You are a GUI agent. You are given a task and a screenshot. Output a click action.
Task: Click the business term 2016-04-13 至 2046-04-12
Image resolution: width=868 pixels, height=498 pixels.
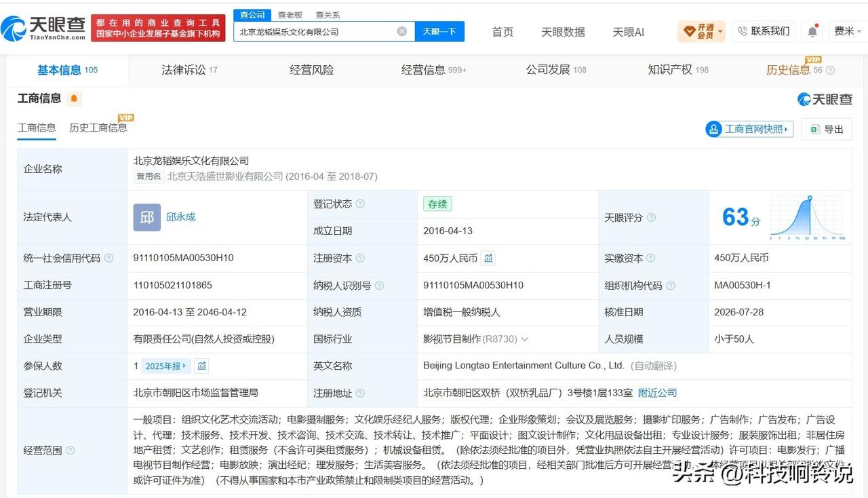190,312
